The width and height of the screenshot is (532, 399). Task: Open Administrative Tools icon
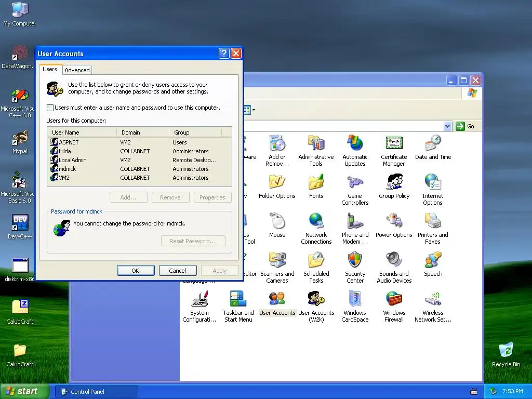(x=316, y=150)
